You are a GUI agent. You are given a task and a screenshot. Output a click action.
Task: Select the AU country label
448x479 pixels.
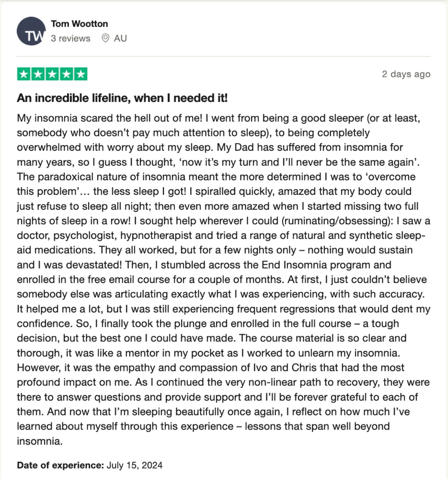[x=120, y=38]
